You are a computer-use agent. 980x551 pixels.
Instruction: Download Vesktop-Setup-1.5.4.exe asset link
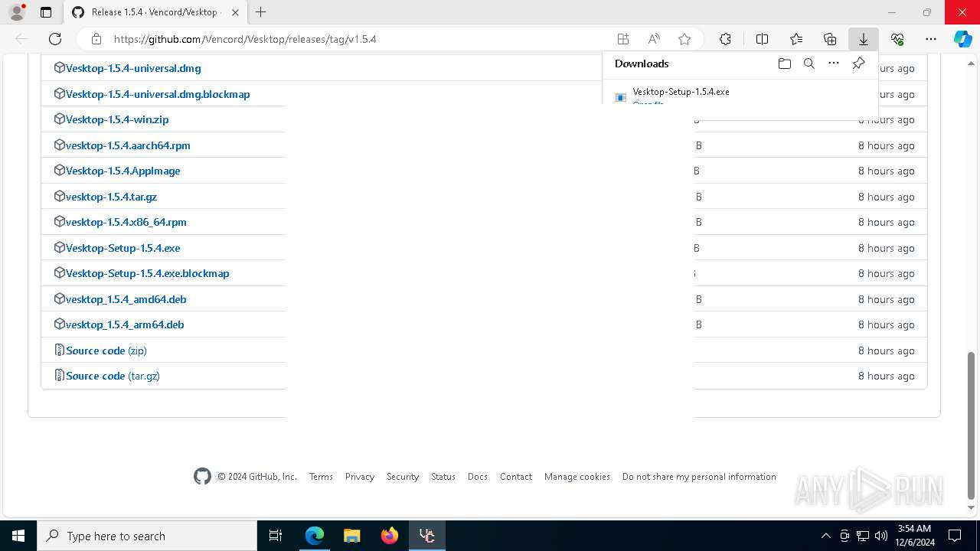[123, 248]
